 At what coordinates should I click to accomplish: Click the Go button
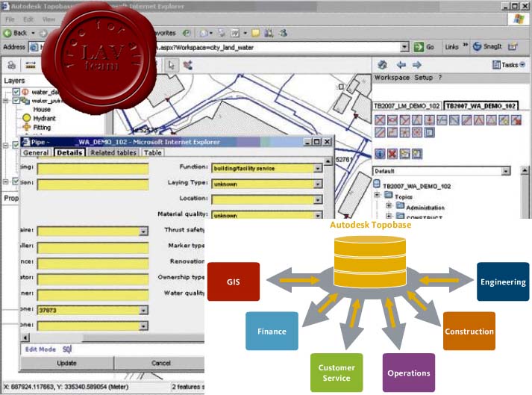point(424,47)
